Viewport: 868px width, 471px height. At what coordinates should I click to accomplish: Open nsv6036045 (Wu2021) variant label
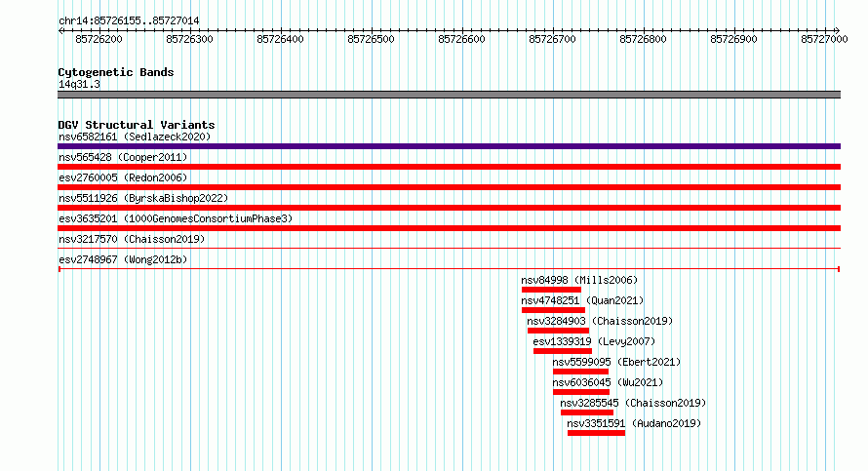(608, 382)
